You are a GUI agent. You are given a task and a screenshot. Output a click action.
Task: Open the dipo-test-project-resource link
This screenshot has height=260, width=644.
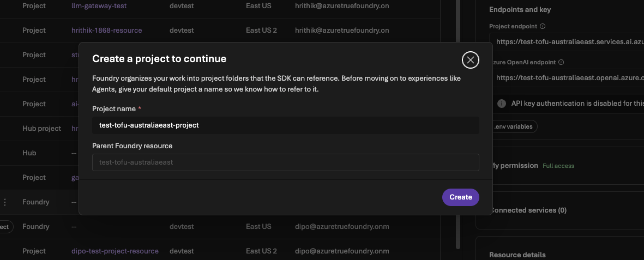pyautogui.click(x=115, y=251)
